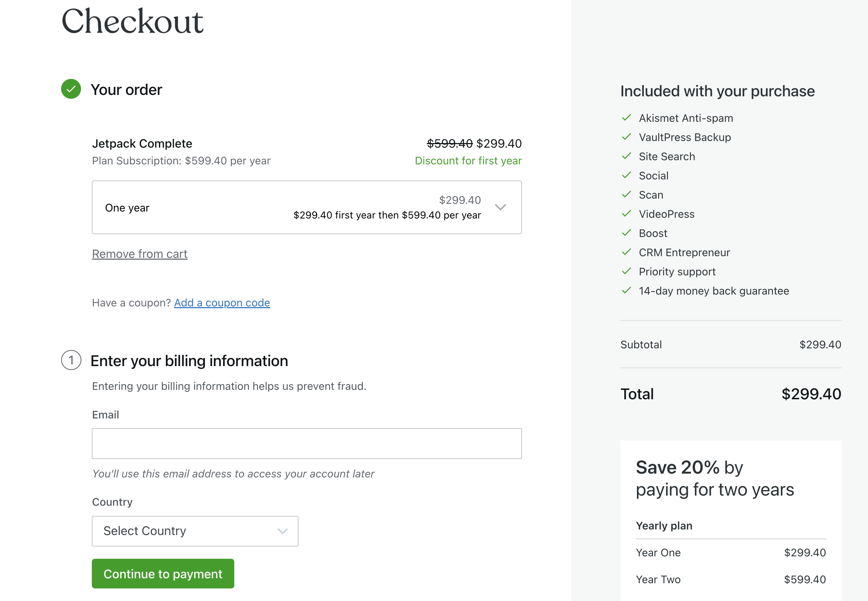Click the checkmark next to VideoPress

click(x=626, y=214)
